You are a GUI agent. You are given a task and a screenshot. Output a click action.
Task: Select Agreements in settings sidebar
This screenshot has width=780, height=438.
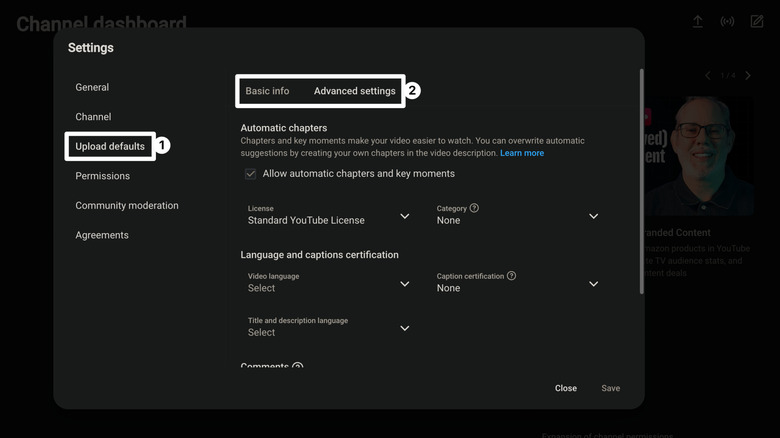tap(102, 235)
